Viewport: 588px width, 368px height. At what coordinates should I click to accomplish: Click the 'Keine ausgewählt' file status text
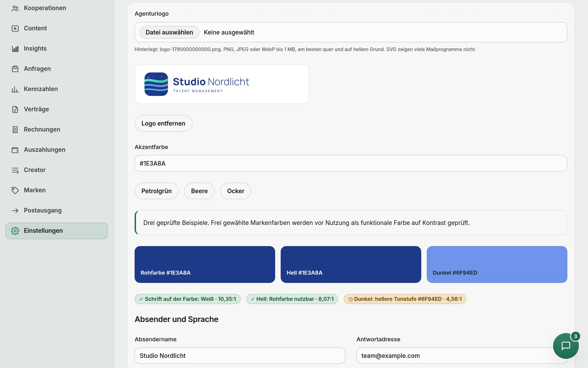pos(229,32)
